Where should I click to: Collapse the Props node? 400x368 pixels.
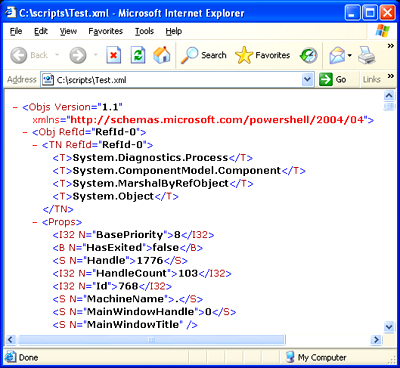click(35, 222)
